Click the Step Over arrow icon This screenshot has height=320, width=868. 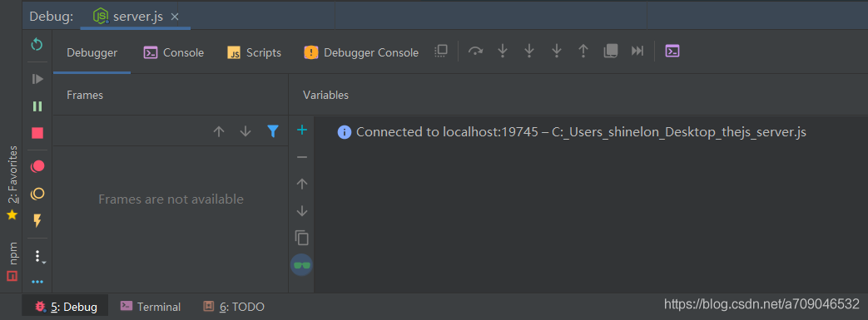(475, 52)
